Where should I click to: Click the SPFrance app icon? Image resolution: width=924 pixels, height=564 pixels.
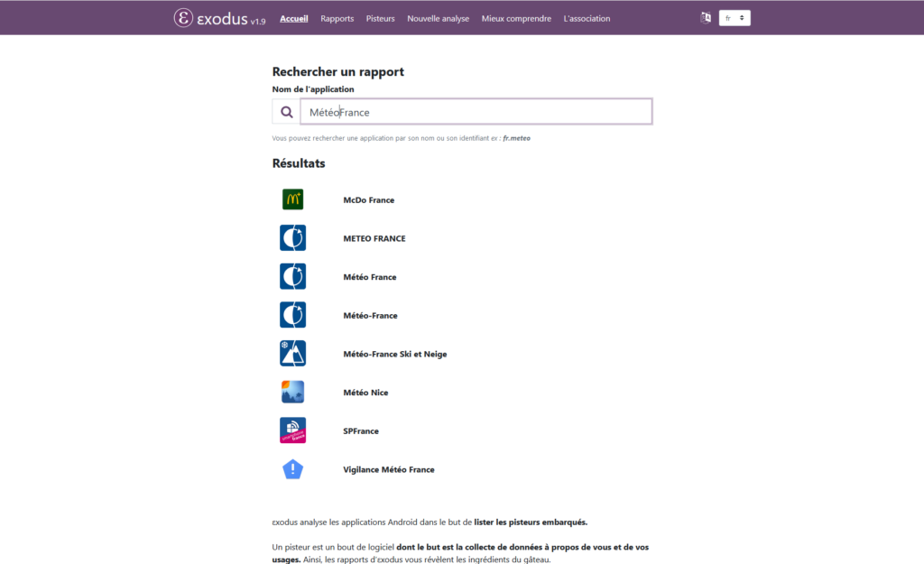[x=293, y=430]
